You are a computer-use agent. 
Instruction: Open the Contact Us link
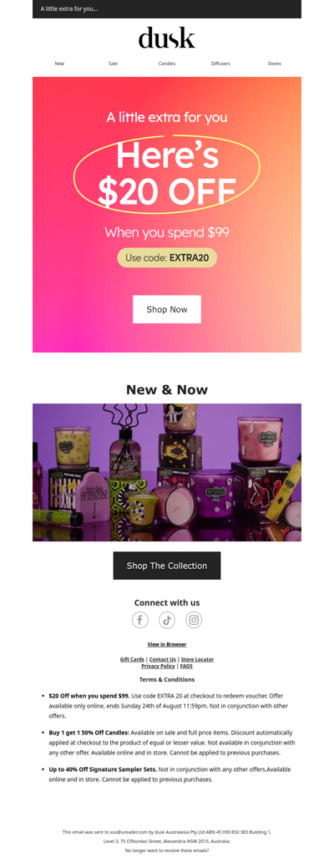pos(163,659)
